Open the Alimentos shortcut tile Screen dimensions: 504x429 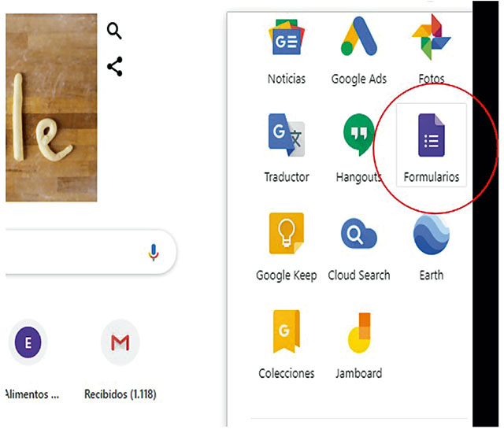(28, 342)
